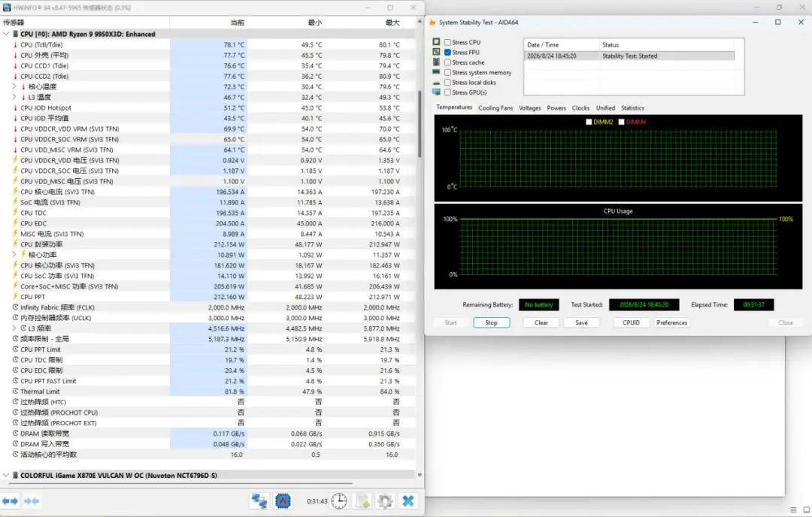
Task: Open the CPUID panel button
Action: [x=631, y=322]
